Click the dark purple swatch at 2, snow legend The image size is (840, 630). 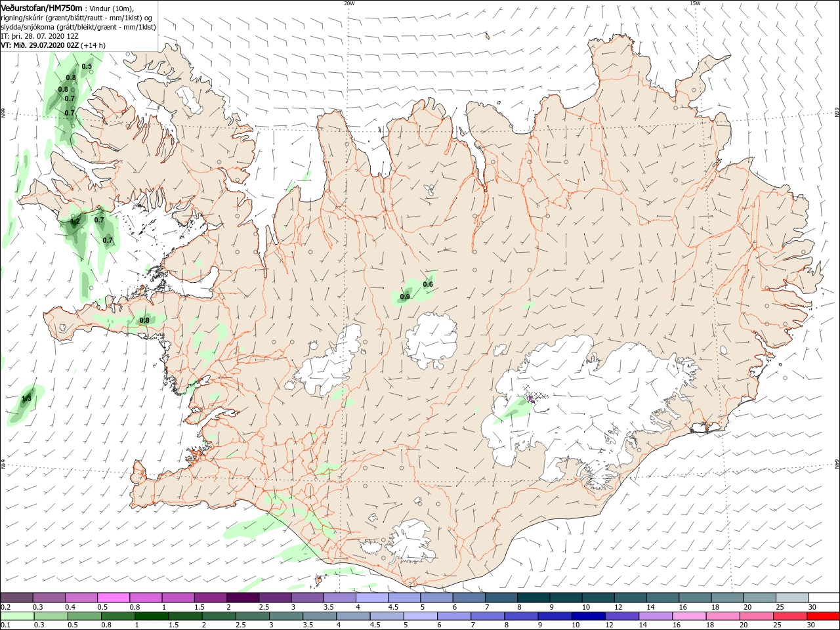point(242,597)
